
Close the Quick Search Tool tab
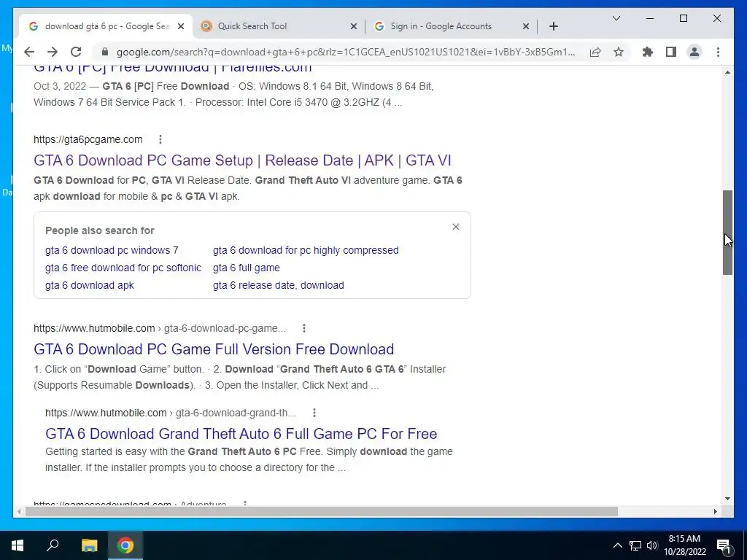coord(354,26)
